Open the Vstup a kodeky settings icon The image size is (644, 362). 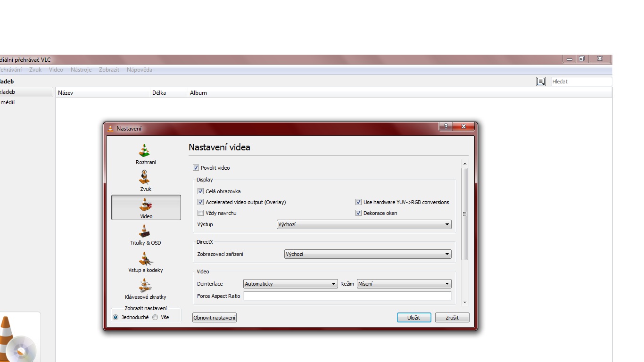click(145, 259)
